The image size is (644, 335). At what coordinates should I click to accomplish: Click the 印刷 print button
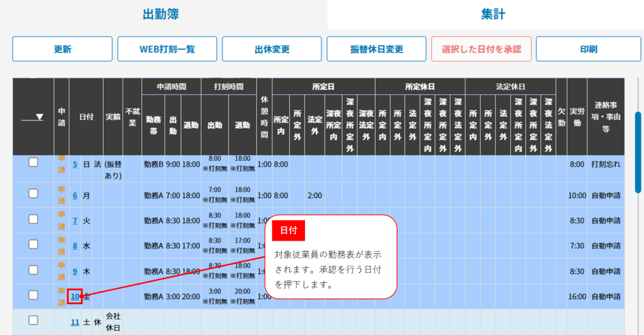[588, 49]
